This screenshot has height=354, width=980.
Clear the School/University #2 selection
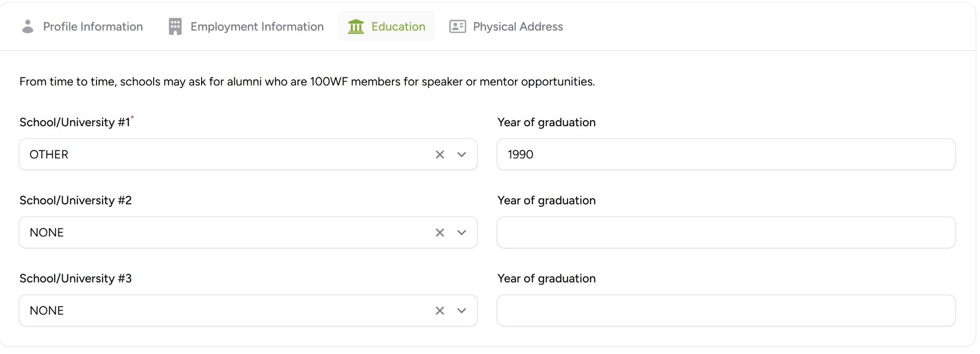point(439,233)
